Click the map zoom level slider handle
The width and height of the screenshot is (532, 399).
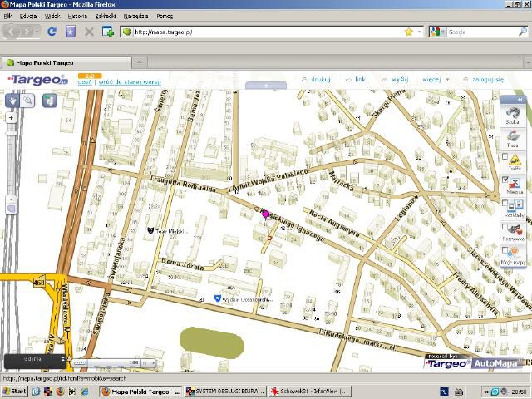[11, 134]
